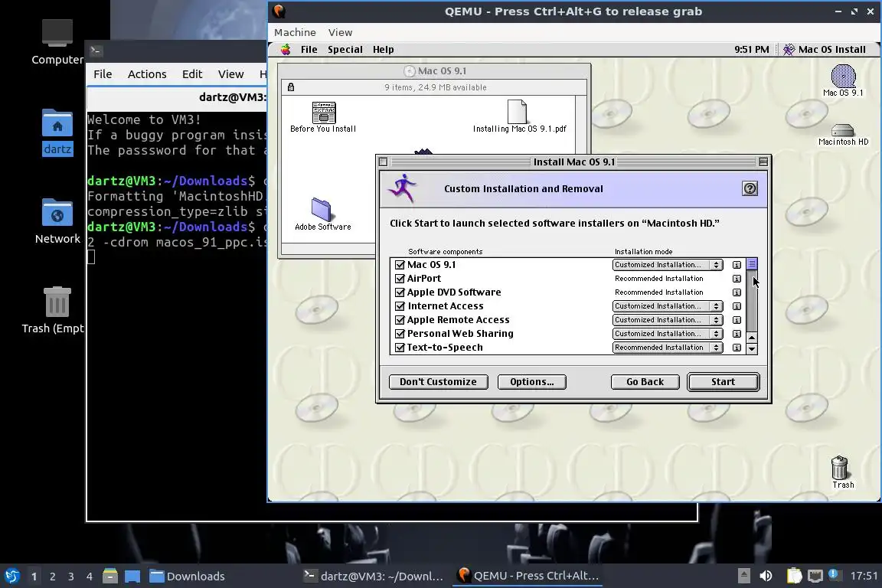Uncheck Apple Remote Access component

pos(400,319)
